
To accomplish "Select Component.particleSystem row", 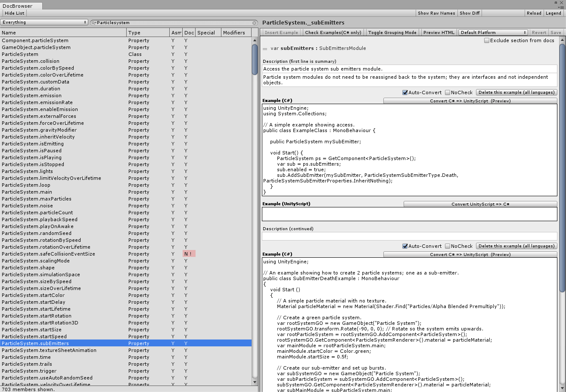I will (x=126, y=40).
